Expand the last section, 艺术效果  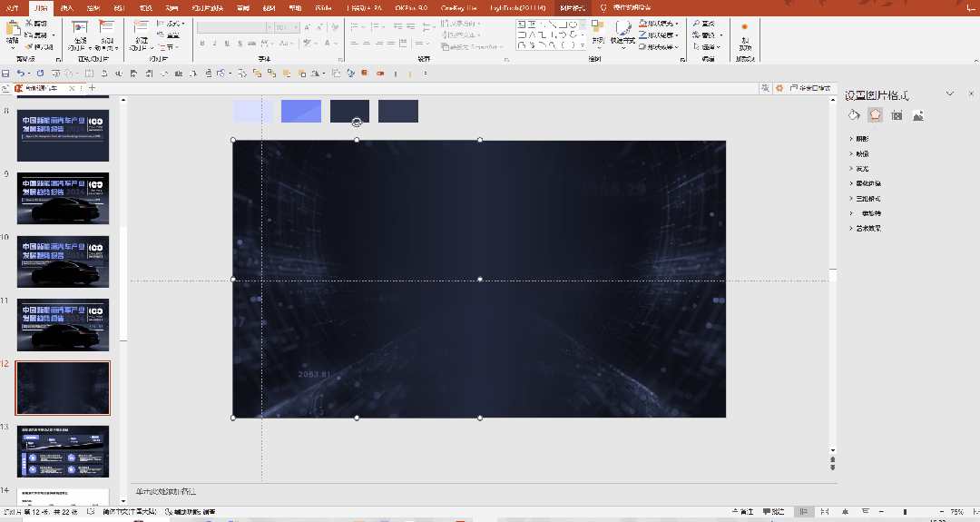(x=865, y=228)
